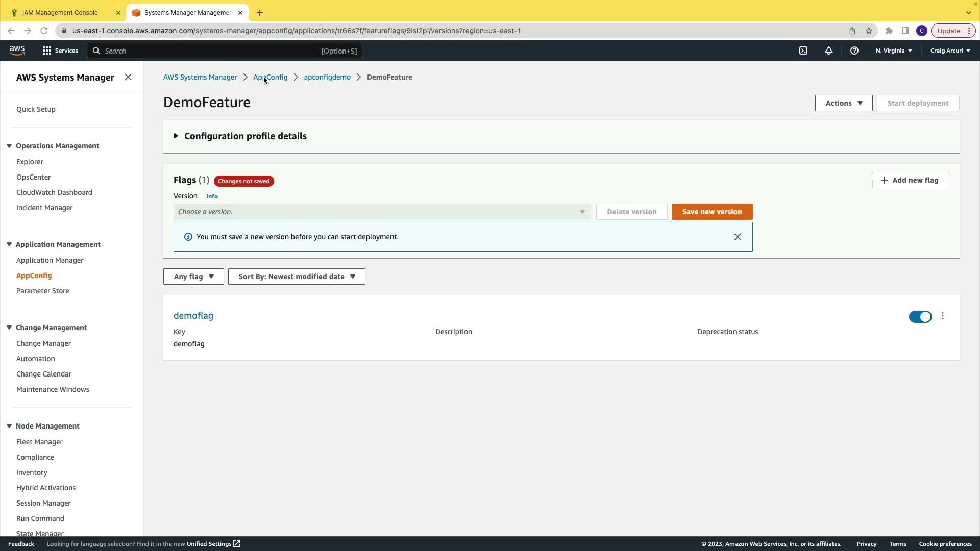This screenshot has width=980, height=551.
Task: Open the AWS CloudShell icon
Action: tap(803, 51)
